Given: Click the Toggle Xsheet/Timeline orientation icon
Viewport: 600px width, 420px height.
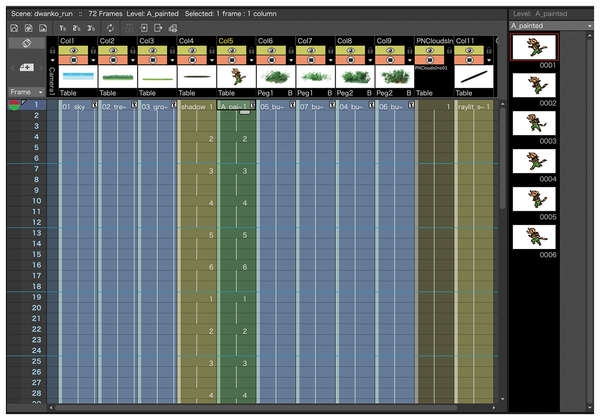Looking at the screenshot, I should point(26,44).
